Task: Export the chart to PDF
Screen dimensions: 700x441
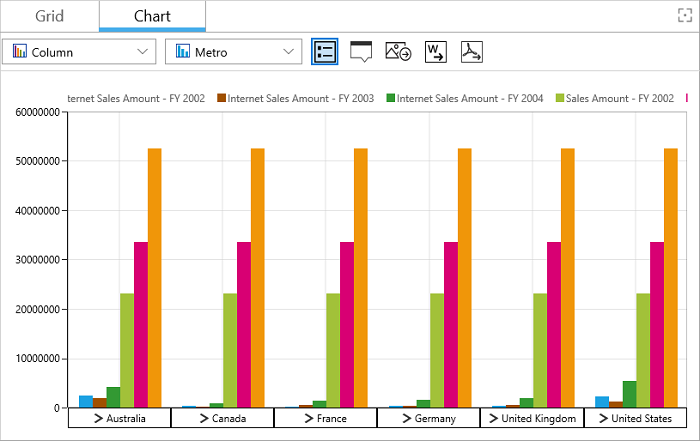Action: click(471, 52)
